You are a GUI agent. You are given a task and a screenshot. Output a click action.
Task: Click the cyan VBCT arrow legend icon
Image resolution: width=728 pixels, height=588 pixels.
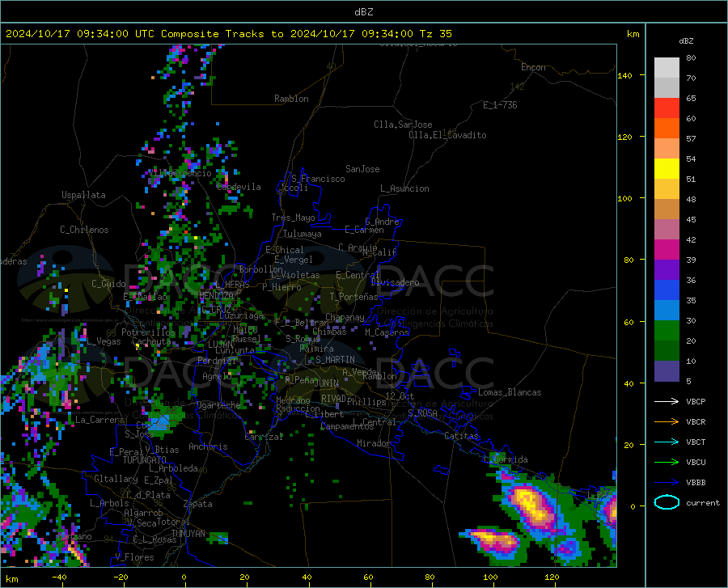tap(667, 442)
